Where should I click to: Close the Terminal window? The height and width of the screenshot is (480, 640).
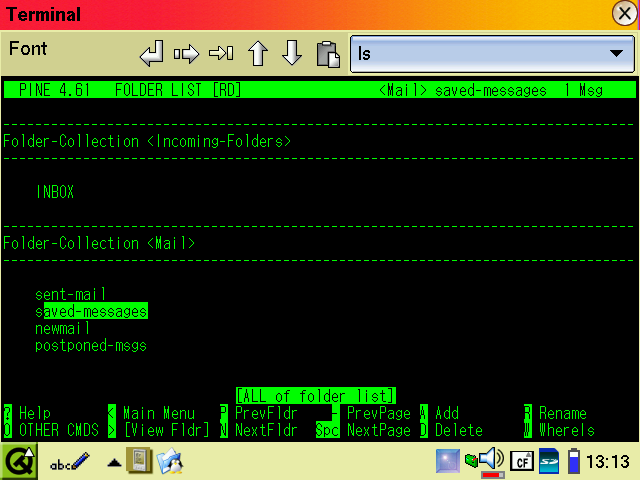click(624, 13)
